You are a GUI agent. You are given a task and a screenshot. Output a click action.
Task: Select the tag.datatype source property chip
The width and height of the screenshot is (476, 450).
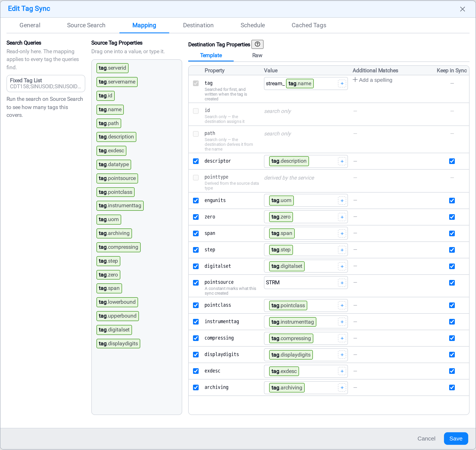(x=114, y=165)
